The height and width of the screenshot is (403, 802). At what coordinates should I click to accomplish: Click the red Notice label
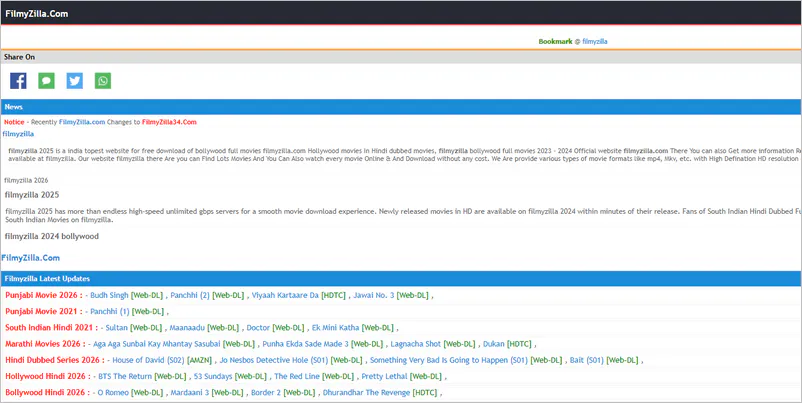[x=14, y=122]
